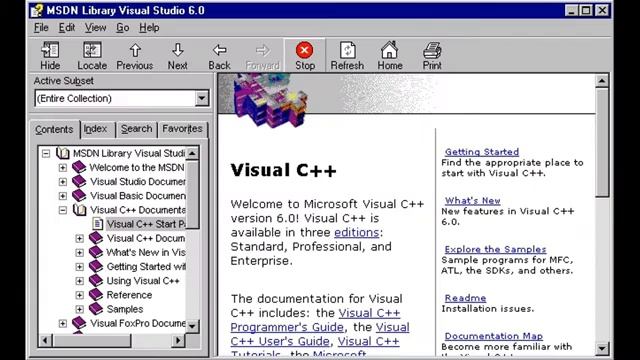640x360 pixels.
Task: Click the Refresh page icon
Action: pos(347,50)
